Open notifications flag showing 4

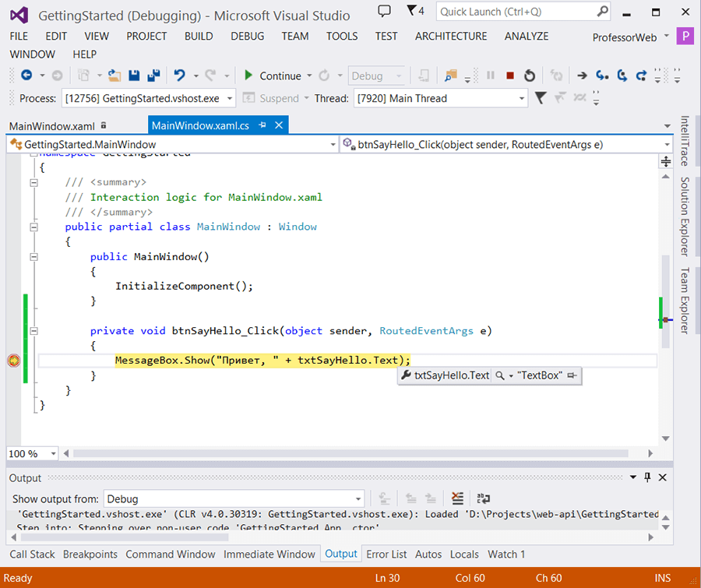pos(415,11)
